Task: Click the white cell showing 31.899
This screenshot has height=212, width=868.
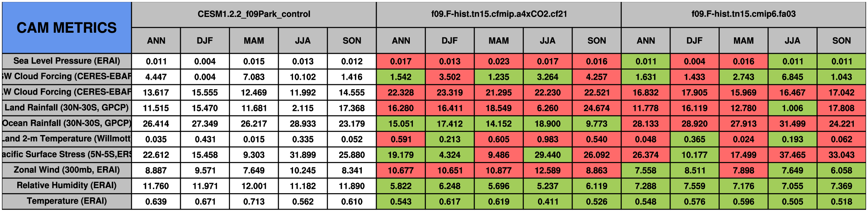Action: point(303,155)
